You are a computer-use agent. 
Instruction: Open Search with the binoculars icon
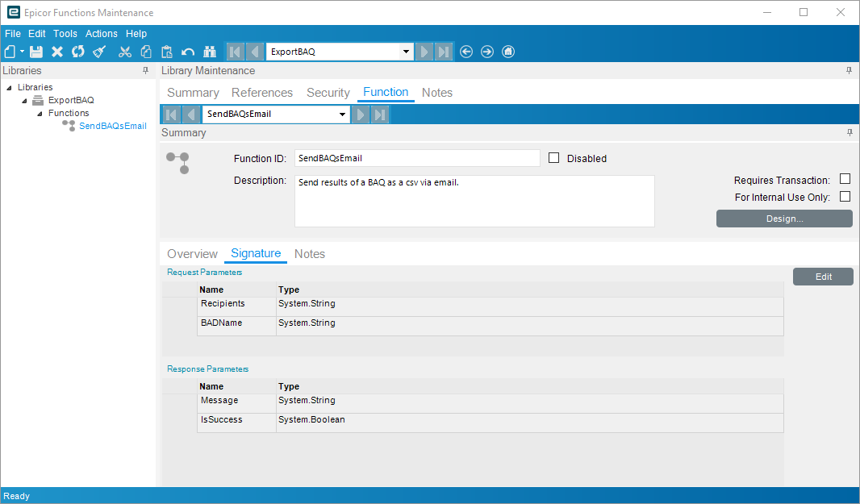(210, 52)
